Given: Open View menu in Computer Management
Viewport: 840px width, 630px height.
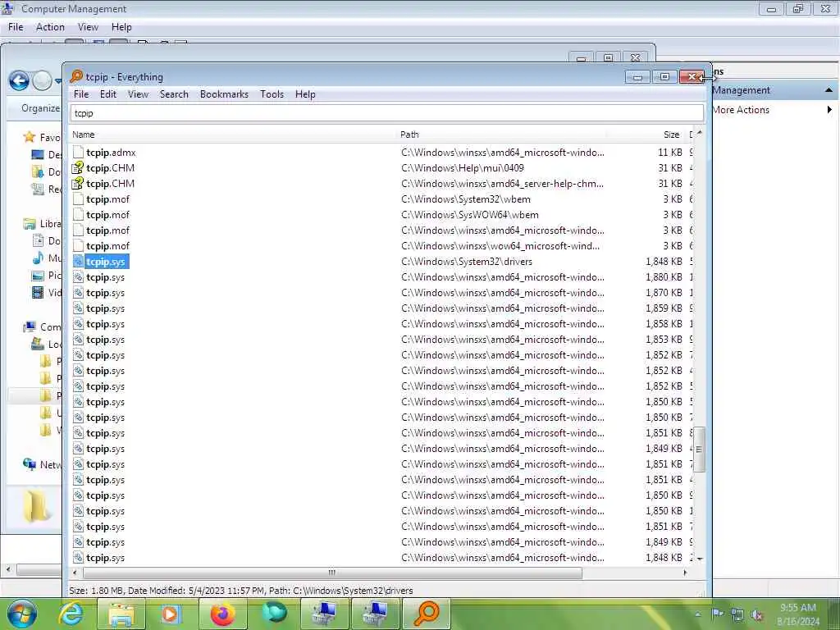Looking at the screenshot, I should coord(88,27).
